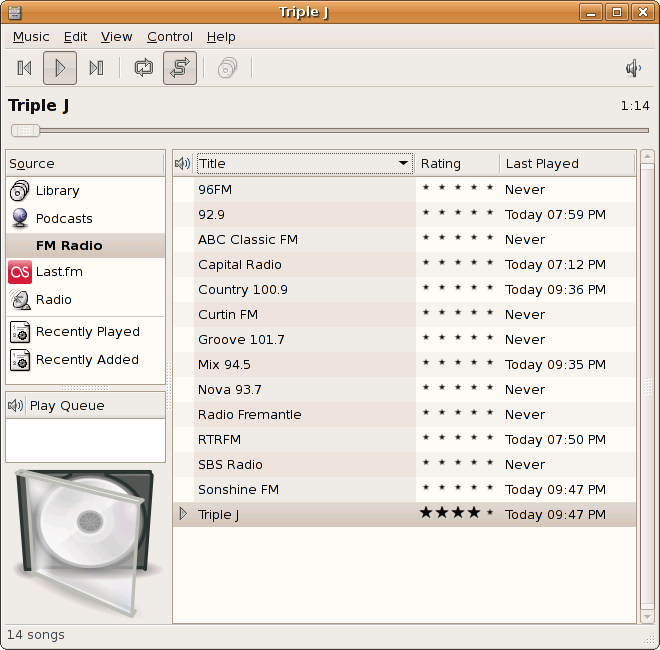Click the Play toolbar button
The image size is (660, 650).
60,68
